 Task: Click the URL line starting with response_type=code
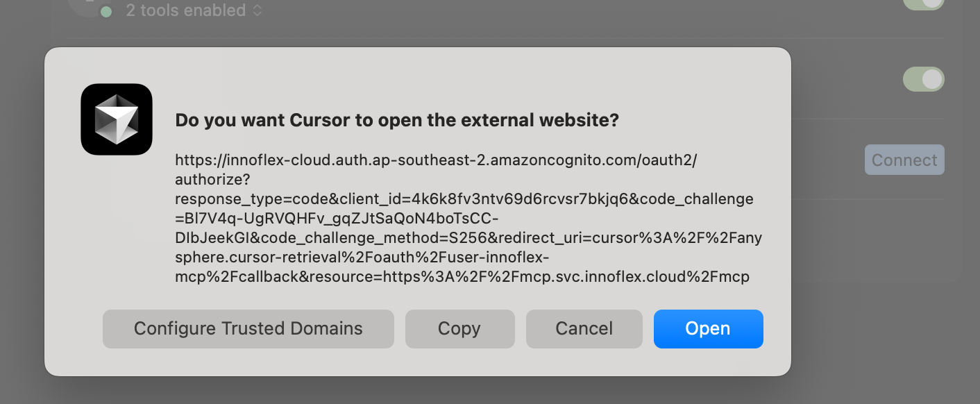464,199
